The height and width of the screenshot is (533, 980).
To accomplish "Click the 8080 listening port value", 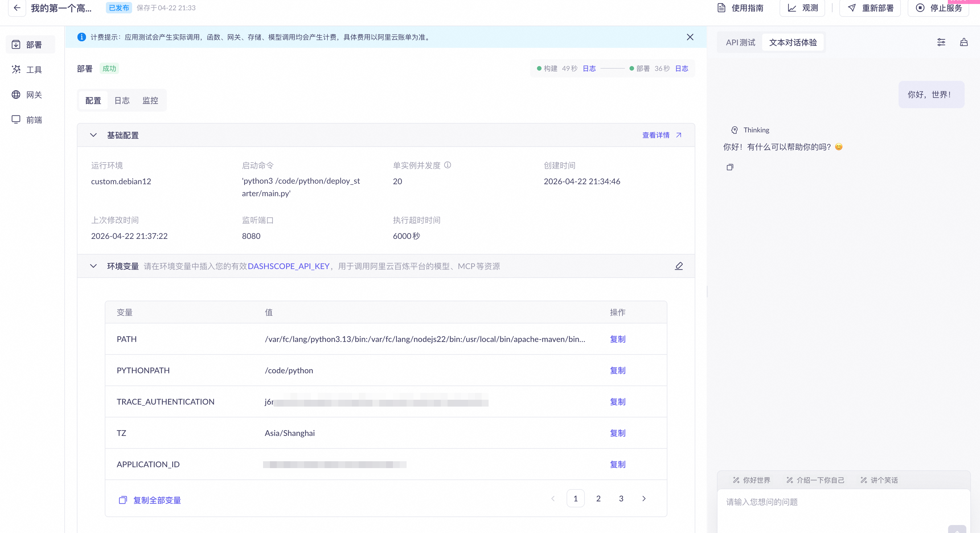I will point(251,236).
